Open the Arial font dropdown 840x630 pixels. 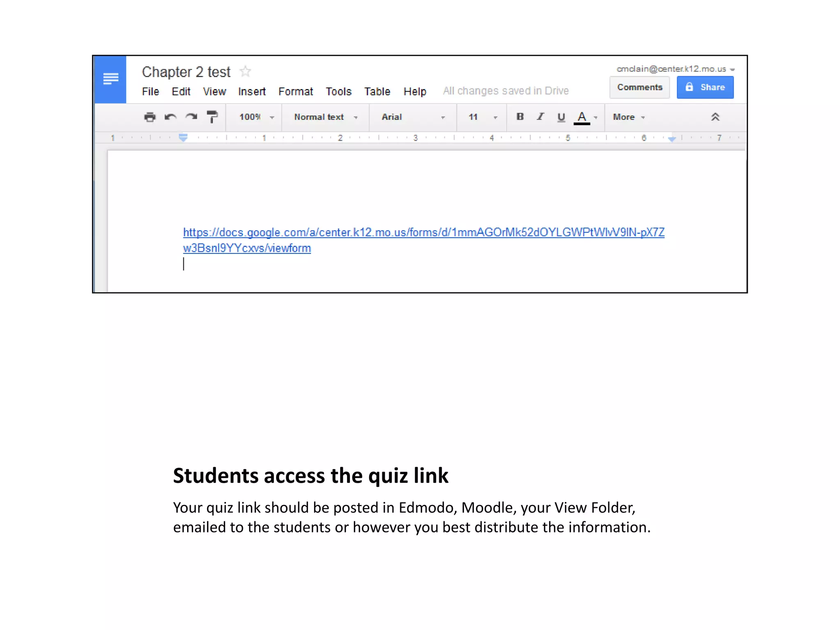(413, 117)
